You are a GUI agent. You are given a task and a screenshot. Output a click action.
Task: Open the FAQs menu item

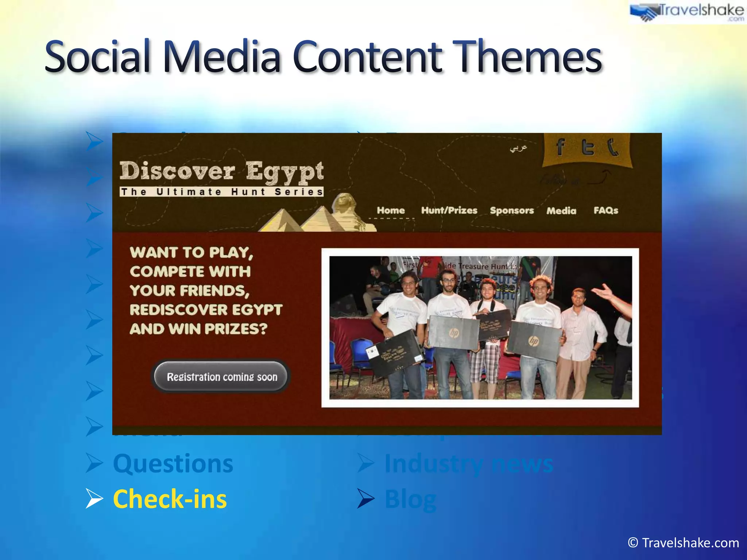pos(606,210)
